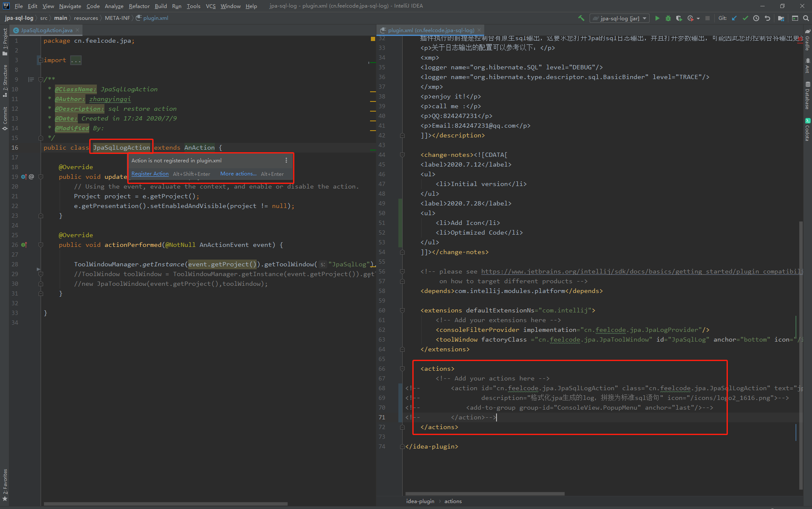Click Git Commit checkmark icon
Viewport: 812px width, 509px height.
pos(745,18)
